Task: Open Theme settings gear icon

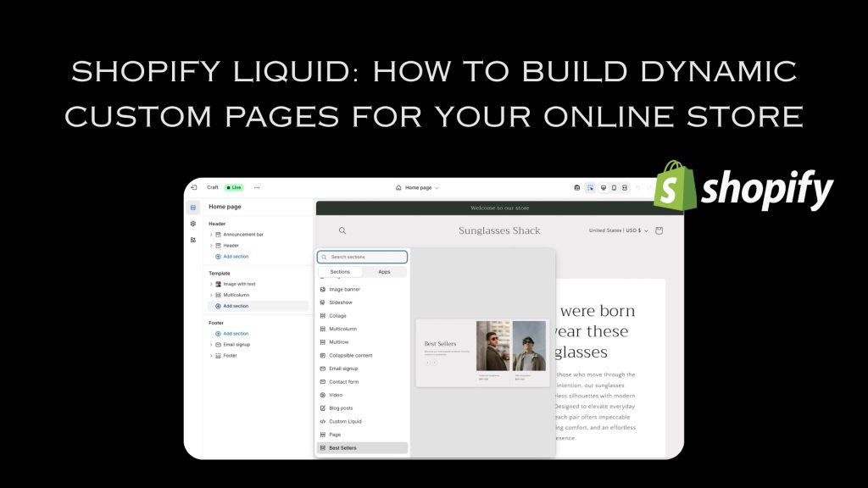Action: 193,224
